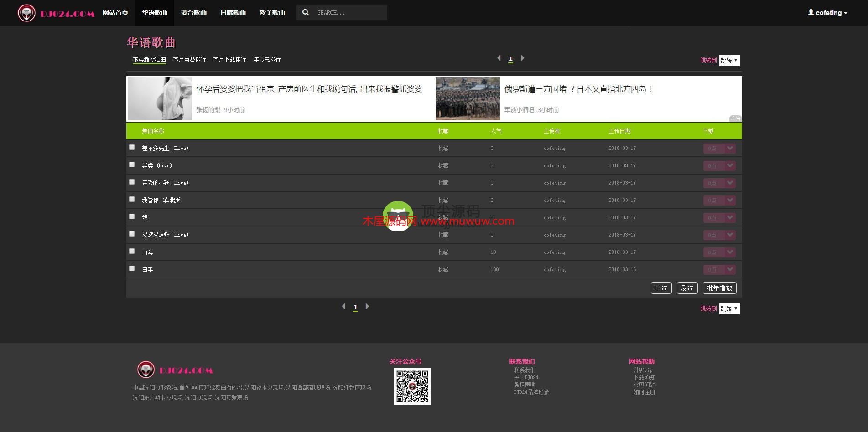Switch to the 本月下载排行 tab

pos(229,60)
